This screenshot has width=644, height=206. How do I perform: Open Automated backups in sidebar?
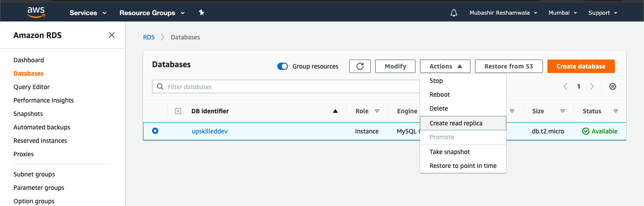[42, 127]
